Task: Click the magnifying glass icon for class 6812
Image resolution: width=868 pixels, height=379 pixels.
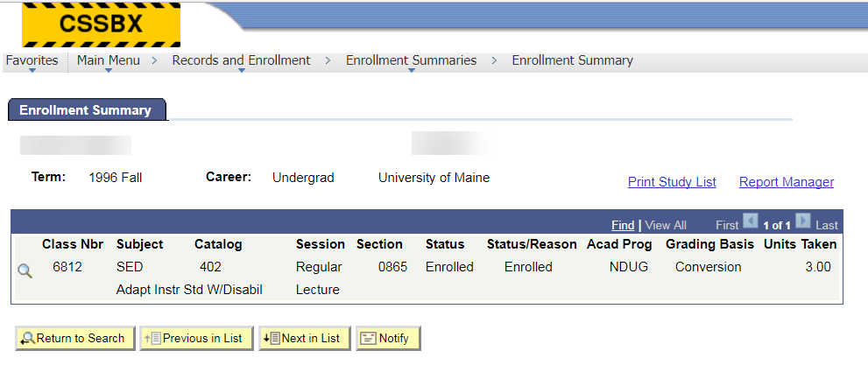Action: tap(25, 270)
